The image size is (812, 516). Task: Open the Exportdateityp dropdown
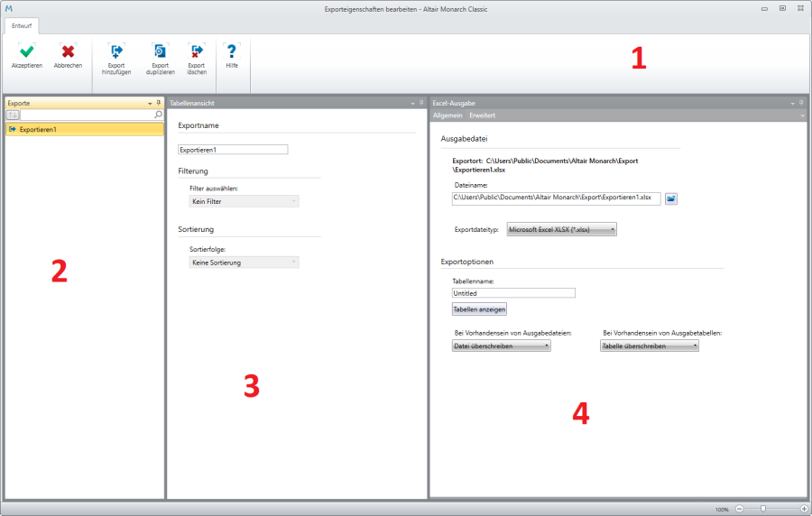pyautogui.click(x=561, y=230)
